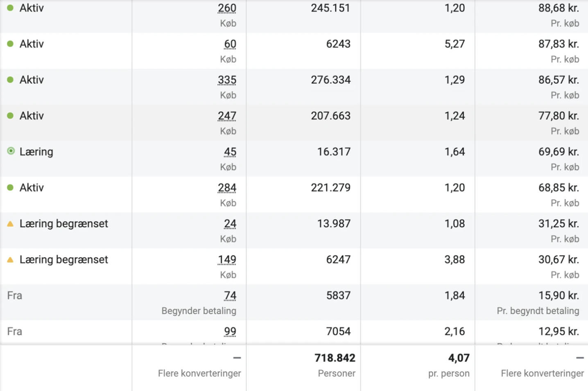Click green Aktiv dot in the 60 Køb row
The height and width of the screenshot is (391, 588).
pyautogui.click(x=11, y=44)
